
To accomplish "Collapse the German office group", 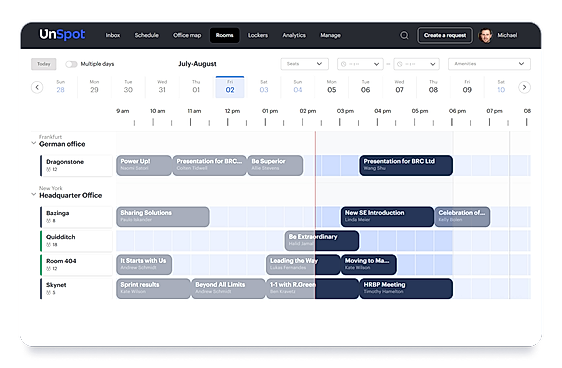I will [34, 143].
